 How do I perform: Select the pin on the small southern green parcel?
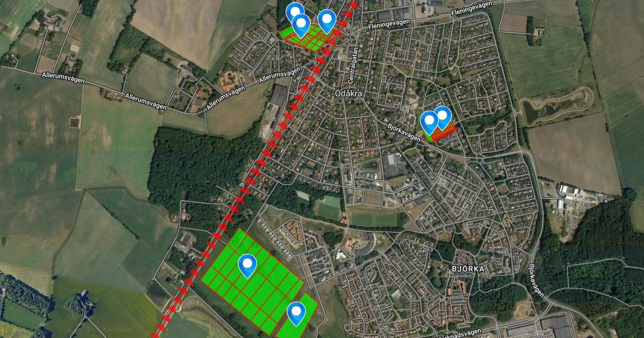pos(296,313)
